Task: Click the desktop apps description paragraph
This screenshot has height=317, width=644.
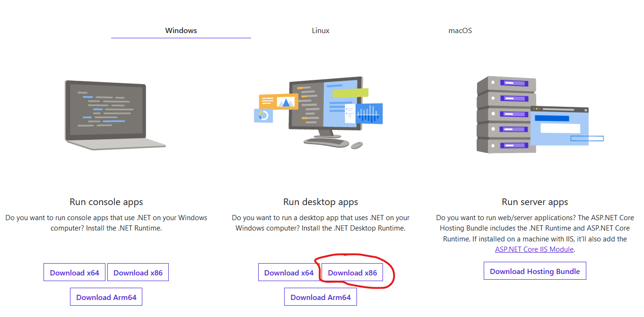Action: coord(321,223)
